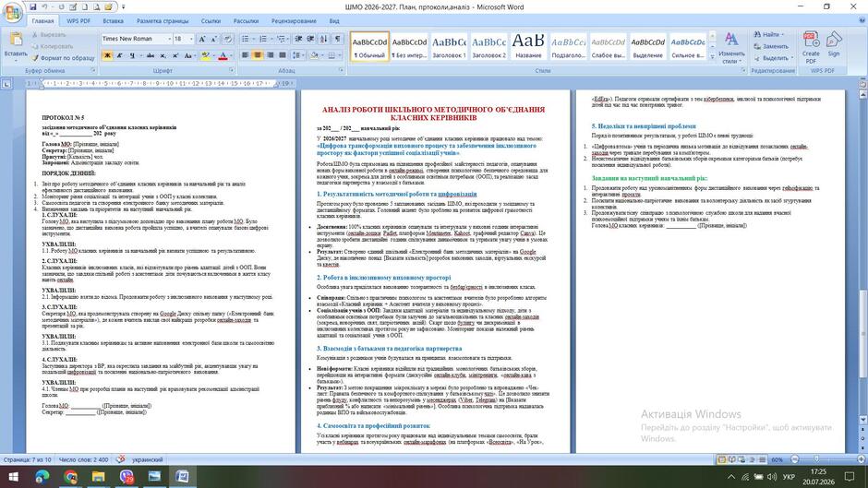Image resolution: width=868 pixels, height=488 pixels.
Task: Click the font color red A button
Action: point(223,56)
